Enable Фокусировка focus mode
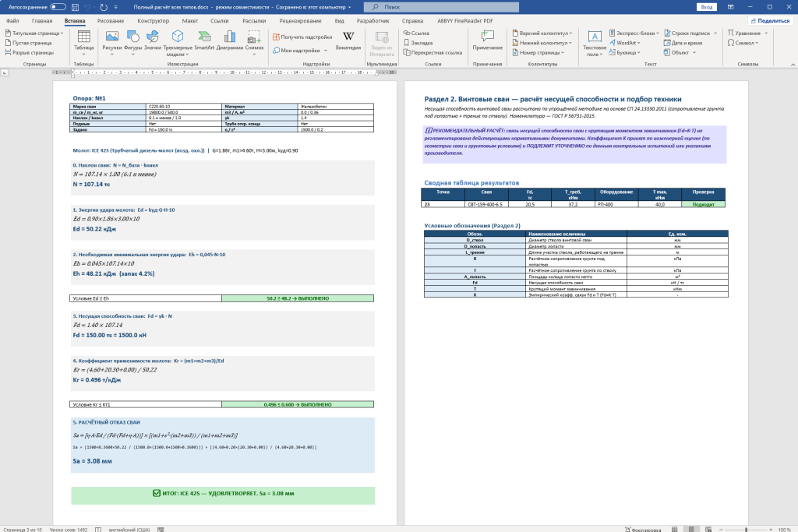Screen dimensions: 798x532 tap(643, 530)
